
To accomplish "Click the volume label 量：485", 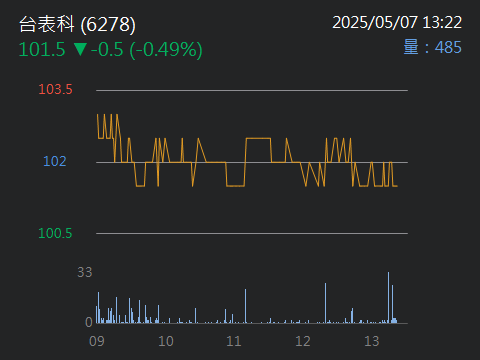I will (433, 47).
